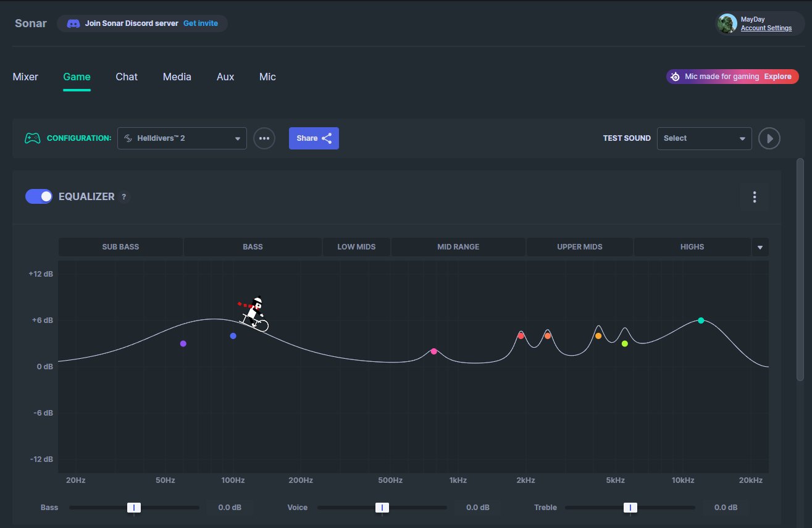The width and height of the screenshot is (812, 528).
Task: Select the pink EQ point near 1kHz
Action: [434, 351]
